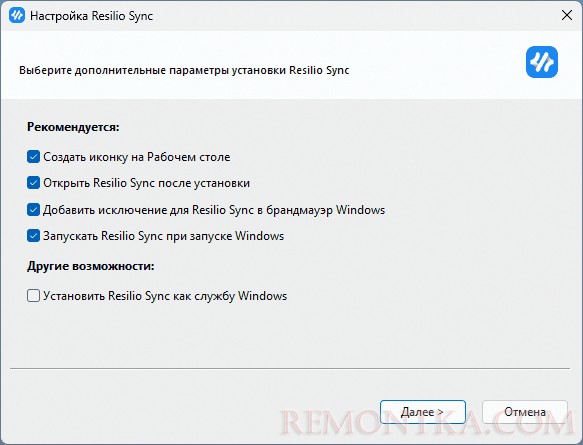Uncheck 'Создать иконку на Рабочем столе'
Screen dimensions: 583x445
click(33, 157)
